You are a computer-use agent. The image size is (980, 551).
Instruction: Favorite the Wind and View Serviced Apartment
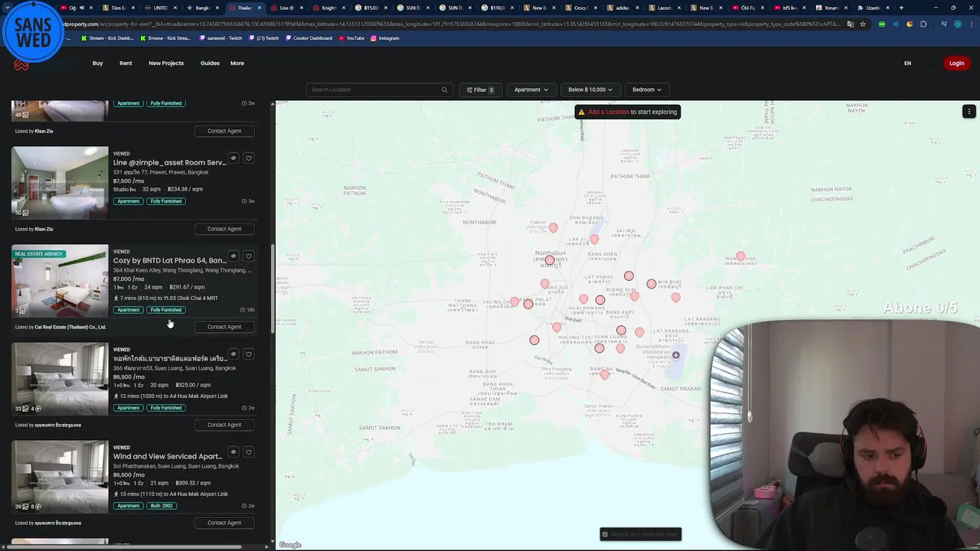249,452
